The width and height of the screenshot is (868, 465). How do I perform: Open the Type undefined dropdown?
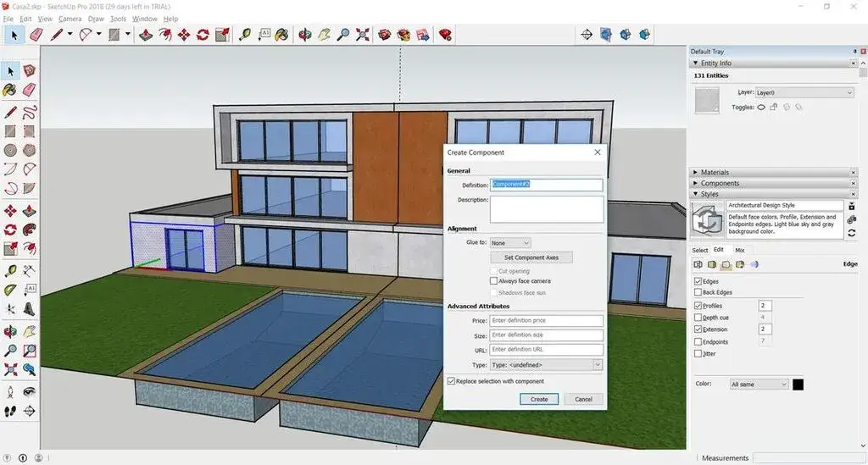coord(546,364)
